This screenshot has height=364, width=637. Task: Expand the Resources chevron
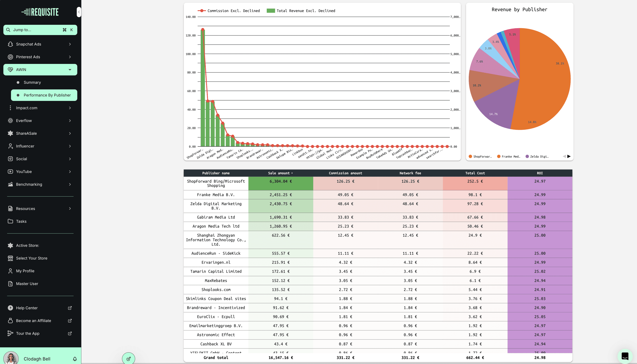coord(70,209)
